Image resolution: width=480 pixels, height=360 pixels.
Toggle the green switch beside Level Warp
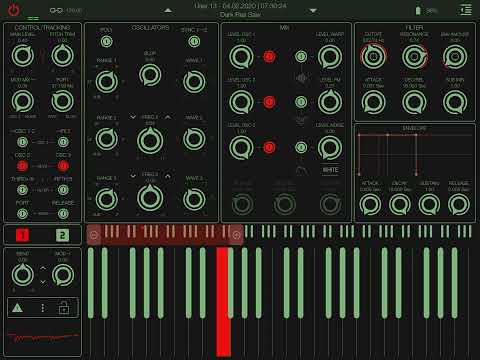pos(301,57)
